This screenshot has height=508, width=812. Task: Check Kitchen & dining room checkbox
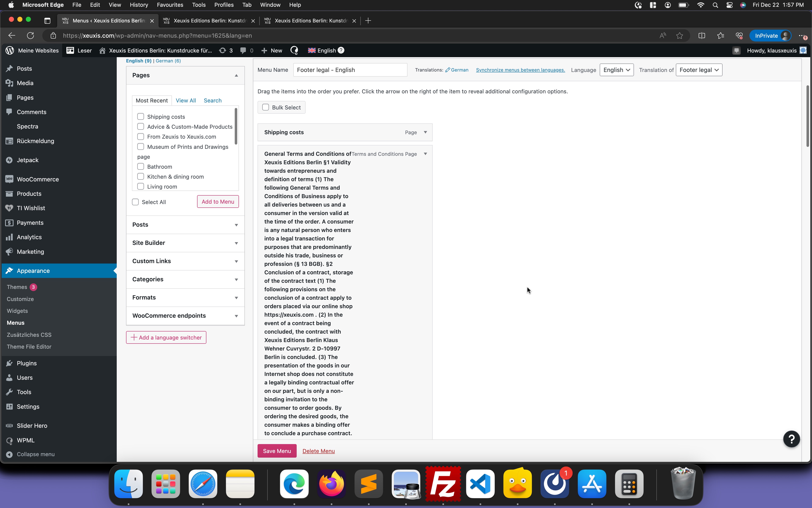point(141,176)
